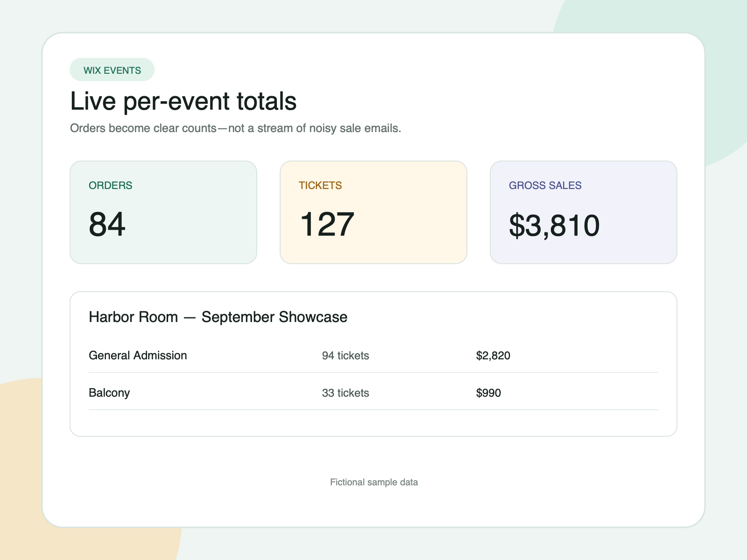Click the '33 tickets' cell
747x560 pixels.
pyautogui.click(x=345, y=393)
